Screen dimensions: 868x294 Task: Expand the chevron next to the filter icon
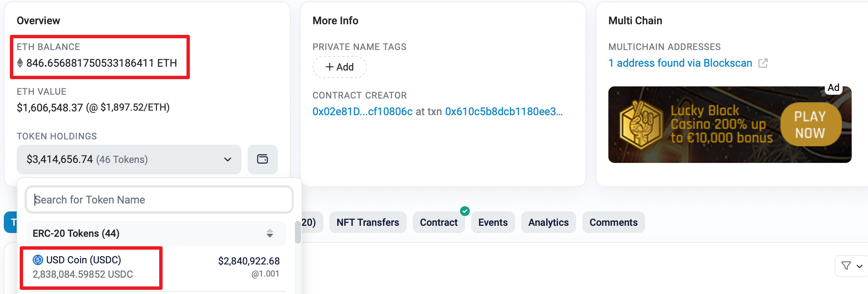coord(859,266)
